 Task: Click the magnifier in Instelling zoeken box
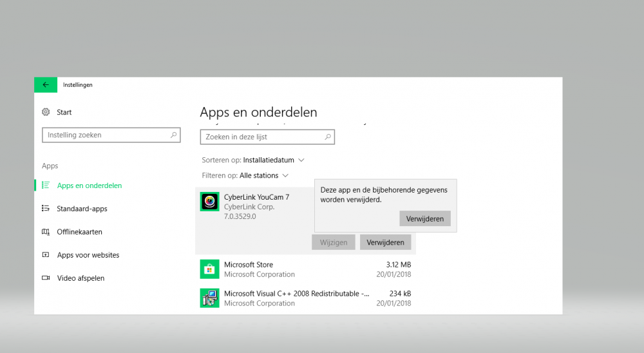tap(173, 135)
